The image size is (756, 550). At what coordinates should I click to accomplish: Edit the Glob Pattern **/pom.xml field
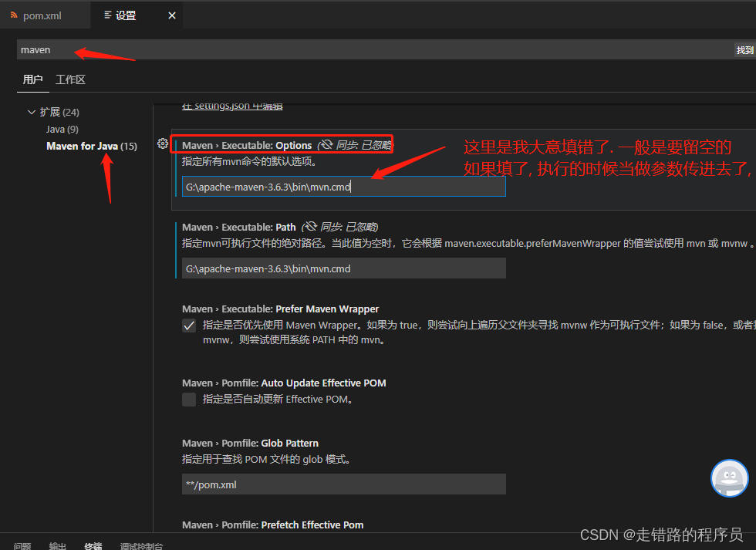click(x=344, y=484)
